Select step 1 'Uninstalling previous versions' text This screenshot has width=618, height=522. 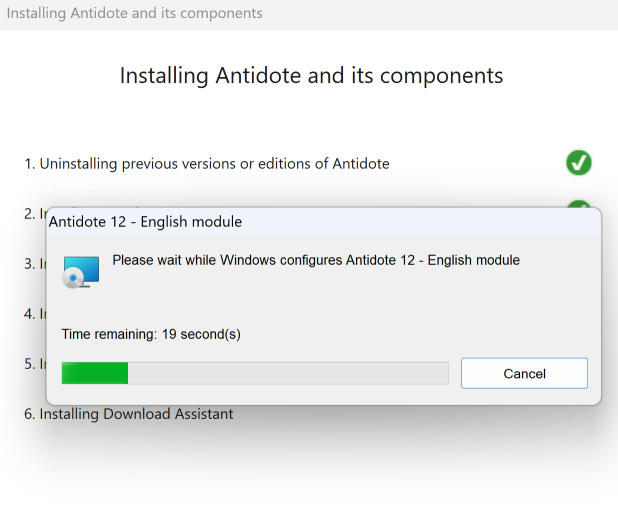pyautogui.click(x=207, y=163)
